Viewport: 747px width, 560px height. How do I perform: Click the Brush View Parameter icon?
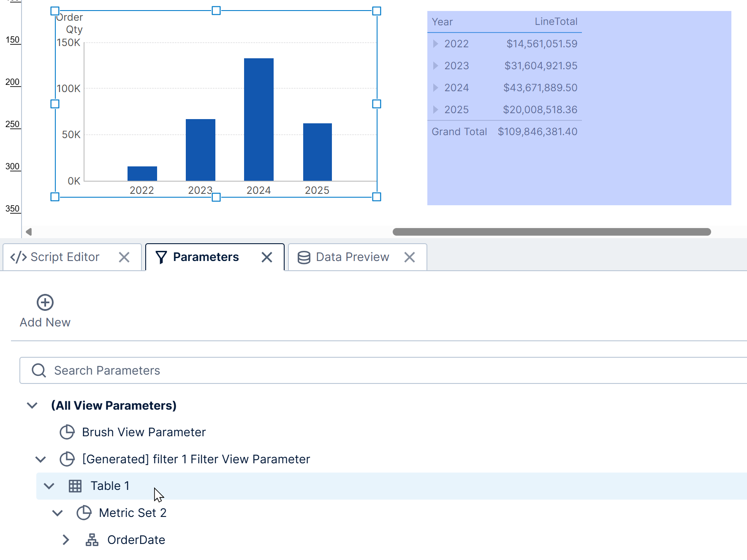click(67, 432)
